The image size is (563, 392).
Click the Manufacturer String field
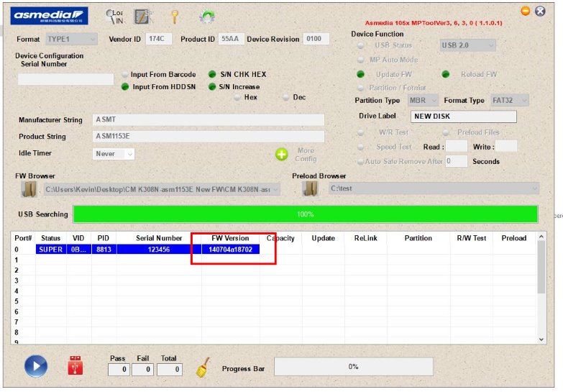coord(209,119)
